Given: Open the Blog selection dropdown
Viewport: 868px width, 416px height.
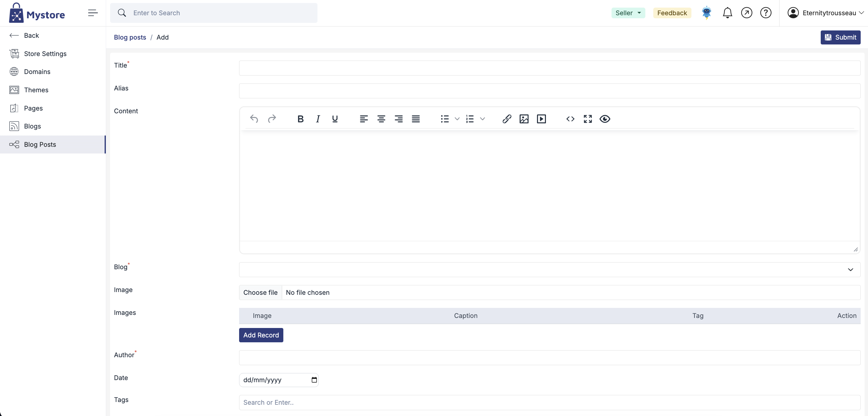Looking at the screenshot, I should tap(549, 270).
